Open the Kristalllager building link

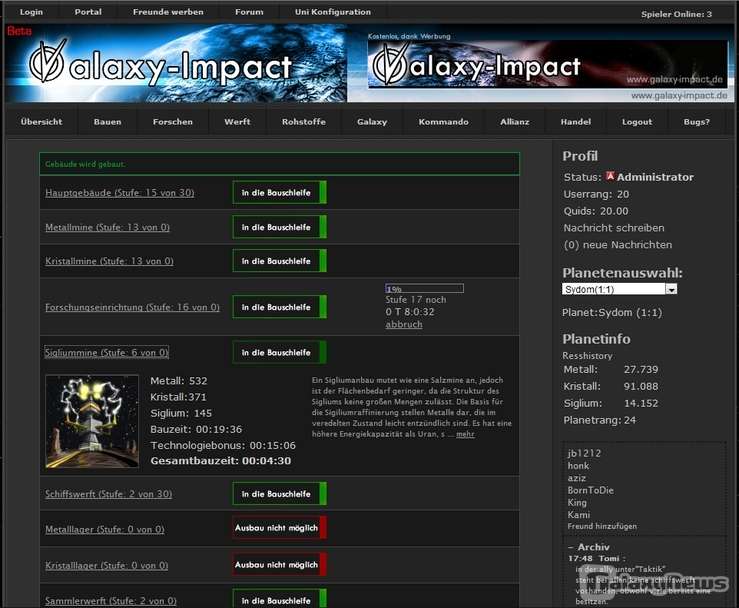click(x=107, y=565)
